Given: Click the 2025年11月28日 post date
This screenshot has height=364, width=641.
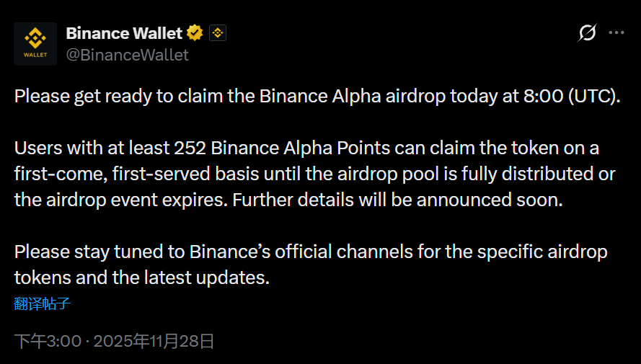Looking at the screenshot, I should coord(154,340).
